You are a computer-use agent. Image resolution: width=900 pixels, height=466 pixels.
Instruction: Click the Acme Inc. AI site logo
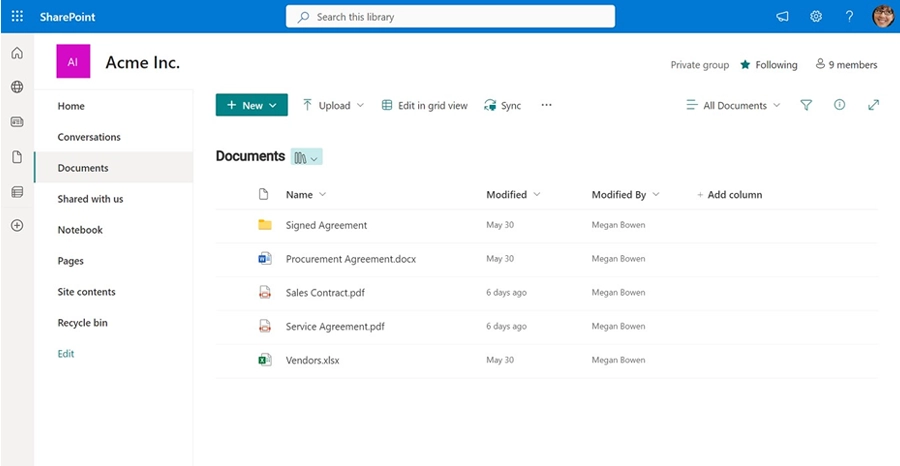[x=73, y=61]
